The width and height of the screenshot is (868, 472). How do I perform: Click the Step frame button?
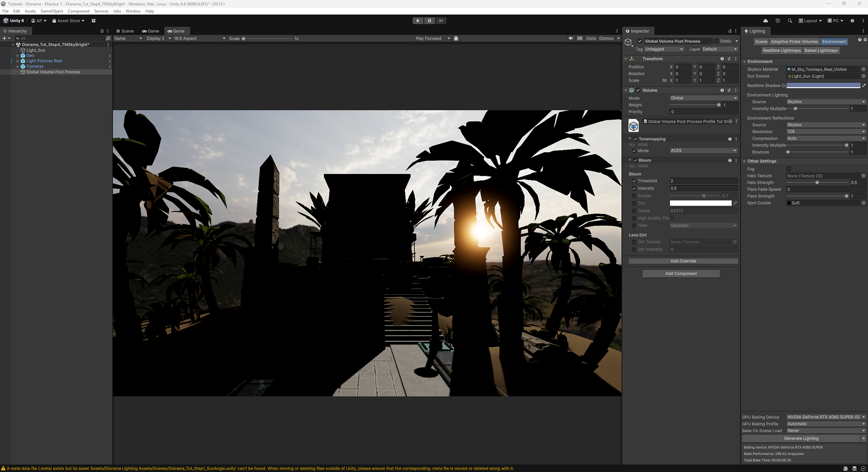pyautogui.click(x=441, y=21)
